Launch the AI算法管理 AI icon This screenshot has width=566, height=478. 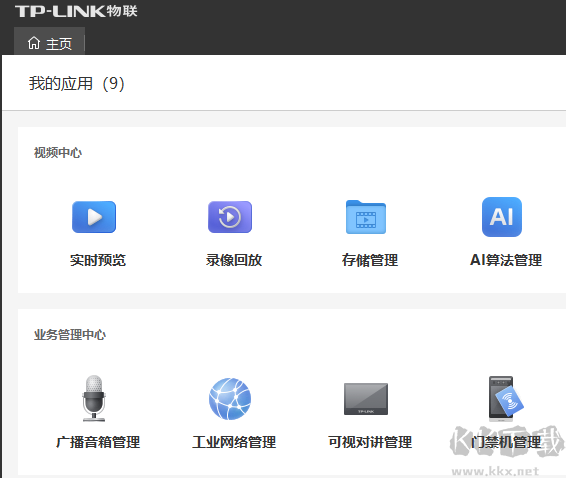[502, 217]
